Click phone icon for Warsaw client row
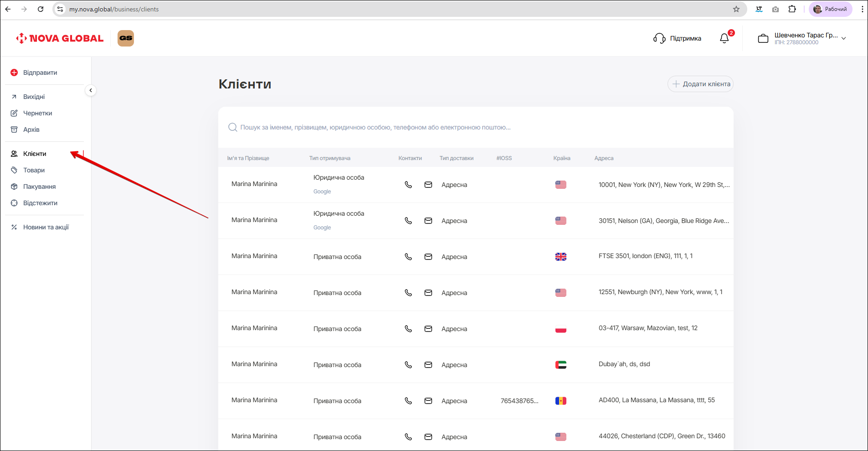Viewport: 868px width, 451px height. 408,329
